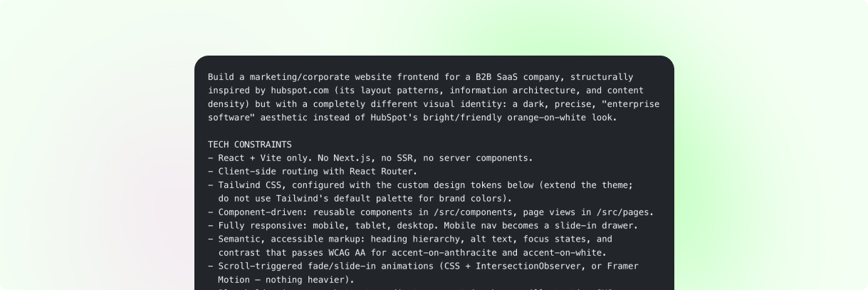Click the opening "Build a marketing/corporate website" text

point(299,77)
